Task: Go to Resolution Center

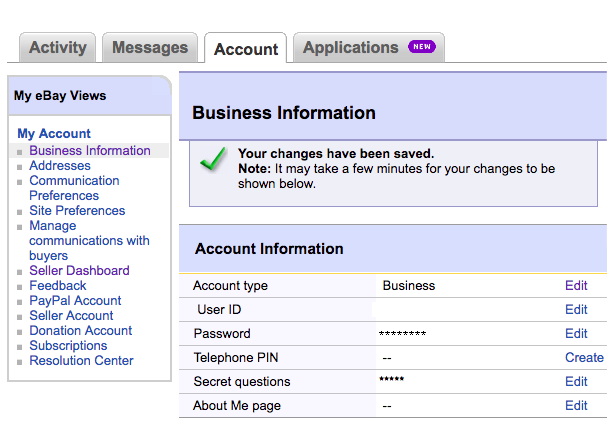Action: pyautogui.click(x=81, y=361)
